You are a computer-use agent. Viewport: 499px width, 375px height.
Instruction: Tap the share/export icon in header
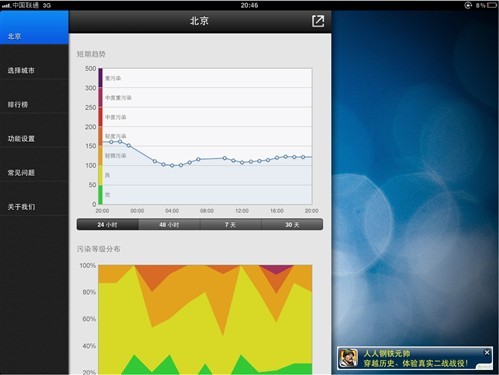[x=318, y=21]
